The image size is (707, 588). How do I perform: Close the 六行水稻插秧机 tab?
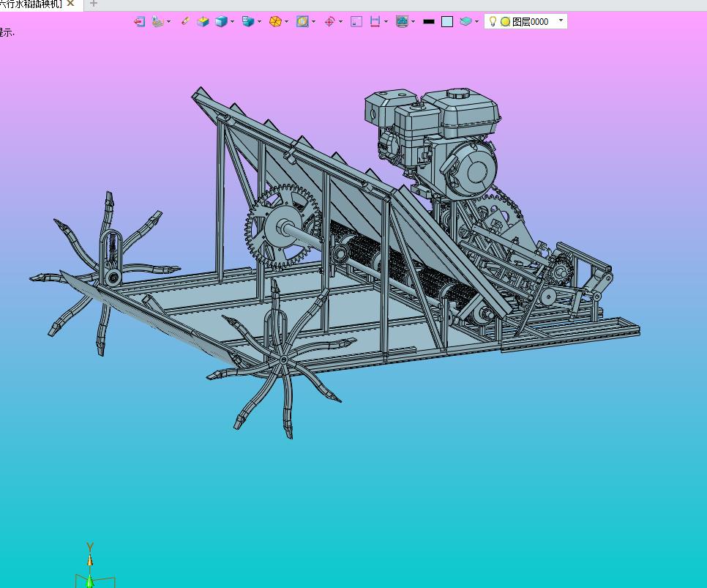(x=71, y=4)
